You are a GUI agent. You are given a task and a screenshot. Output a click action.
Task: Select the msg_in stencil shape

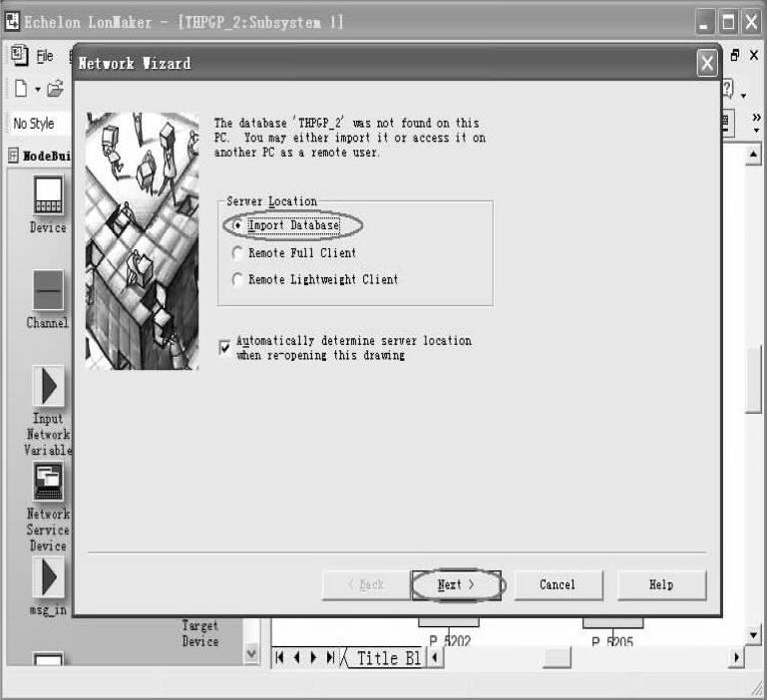tap(48, 577)
